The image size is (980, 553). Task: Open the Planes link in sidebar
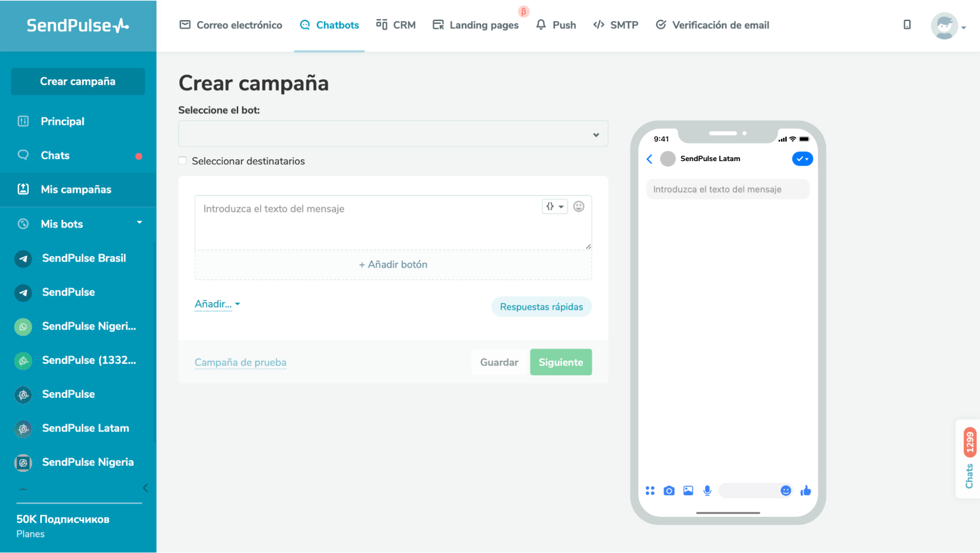pyautogui.click(x=30, y=534)
